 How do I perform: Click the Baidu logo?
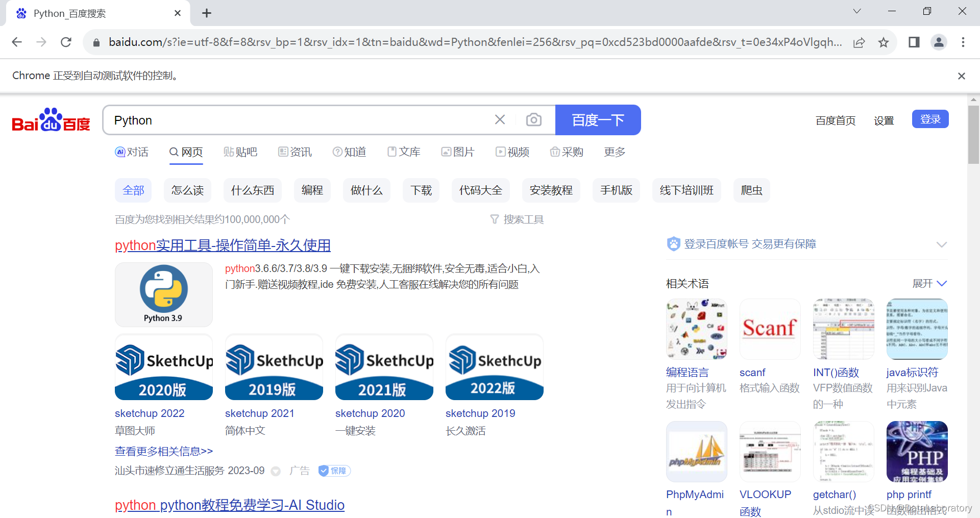(51, 120)
